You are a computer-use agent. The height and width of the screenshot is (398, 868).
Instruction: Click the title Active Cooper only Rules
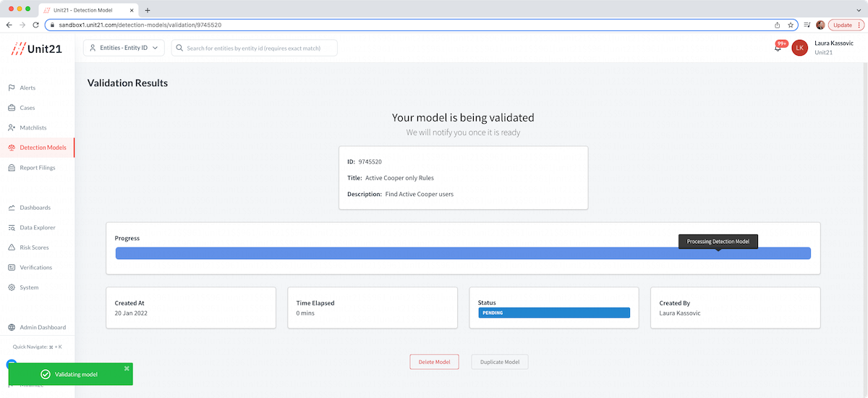[x=399, y=178]
